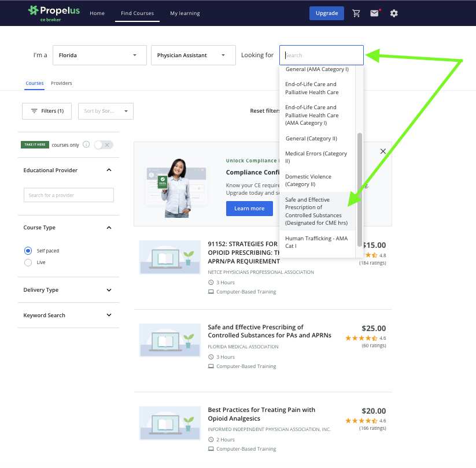
Task: Go to My learning in navigation
Action: click(185, 13)
